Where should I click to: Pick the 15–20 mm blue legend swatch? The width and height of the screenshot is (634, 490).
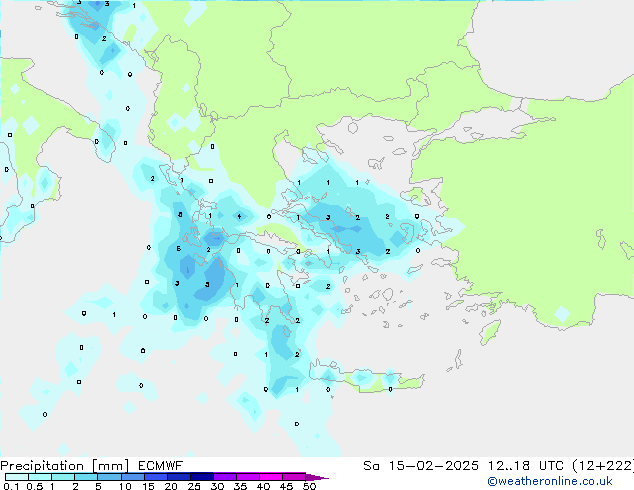[156, 477]
